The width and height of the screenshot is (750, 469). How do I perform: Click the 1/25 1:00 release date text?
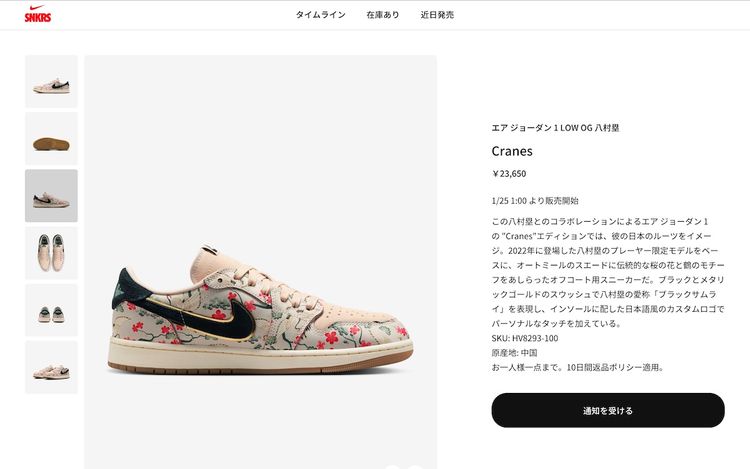pos(535,201)
